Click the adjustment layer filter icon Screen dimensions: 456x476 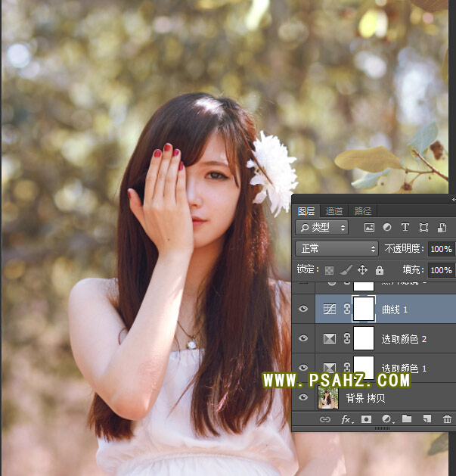pos(387,227)
